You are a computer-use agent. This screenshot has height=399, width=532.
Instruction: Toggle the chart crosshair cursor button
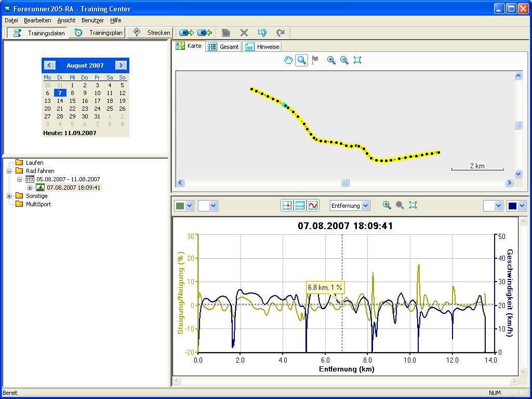(x=287, y=205)
